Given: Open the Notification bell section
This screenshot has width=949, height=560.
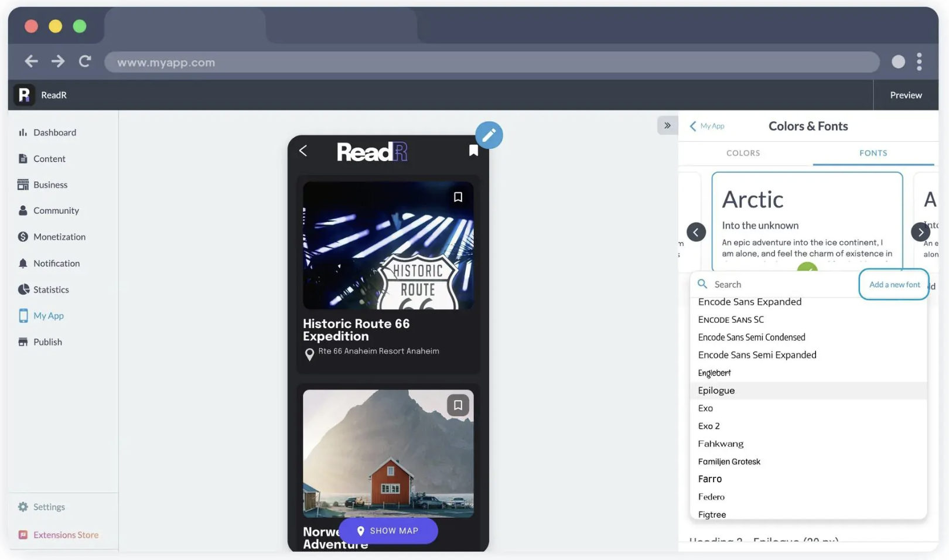Looking at the screenshot, I should 56,263.
